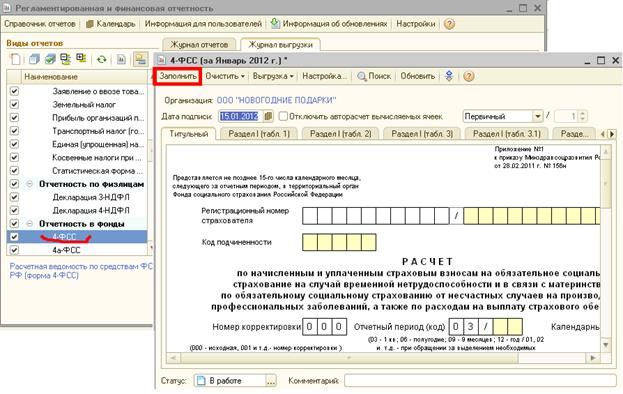
Task: Collapse the Отчетность по физлицам group
Action: (x=29, y=184)
